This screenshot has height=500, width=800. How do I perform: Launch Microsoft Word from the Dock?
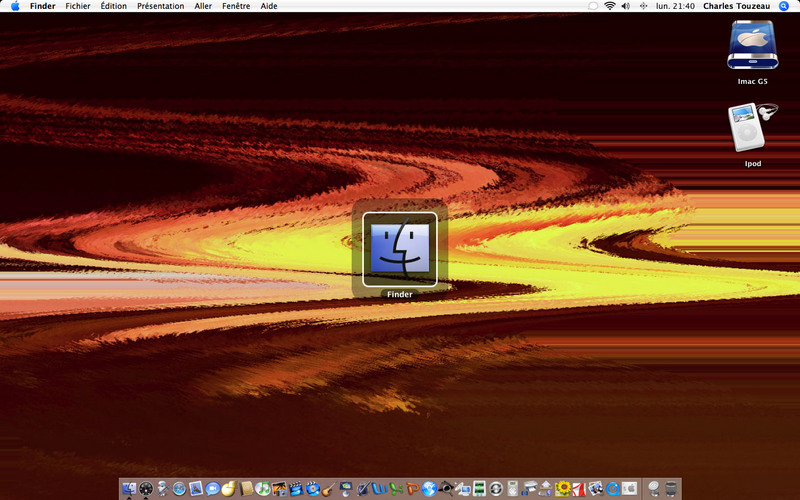click(378, 489)
